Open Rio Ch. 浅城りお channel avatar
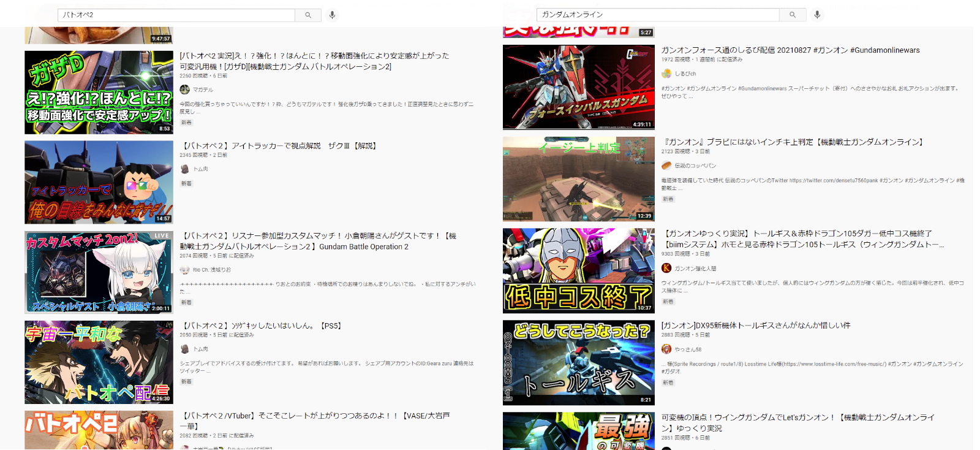Screen dimensions: 980x450 (x=184, y=270)
